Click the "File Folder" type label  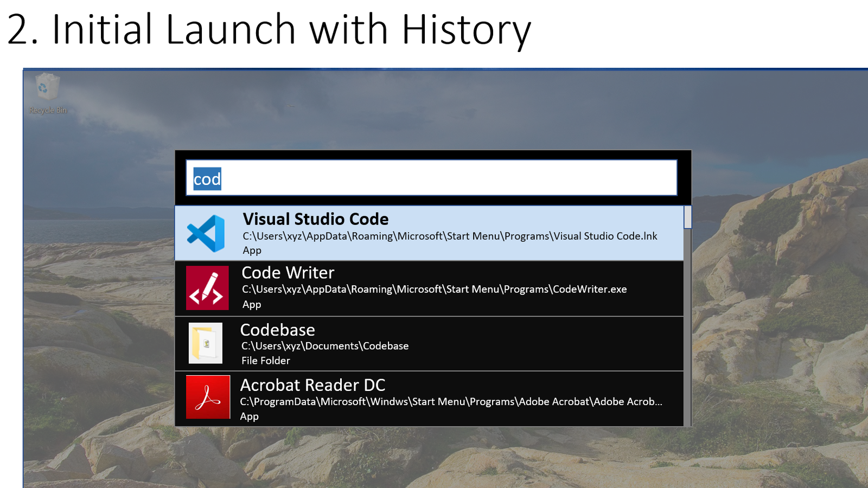pyautogui.click(x=266, y=361)
